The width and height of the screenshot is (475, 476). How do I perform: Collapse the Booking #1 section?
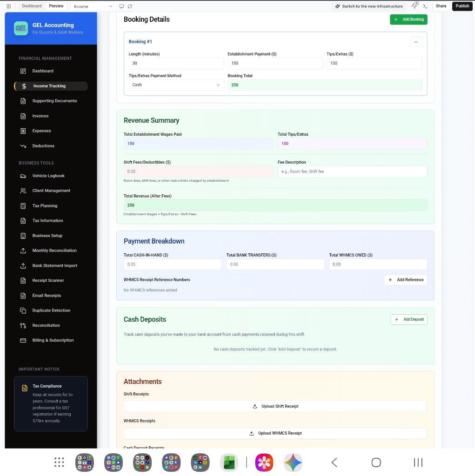pyautogui.click(x=416, y=41)
